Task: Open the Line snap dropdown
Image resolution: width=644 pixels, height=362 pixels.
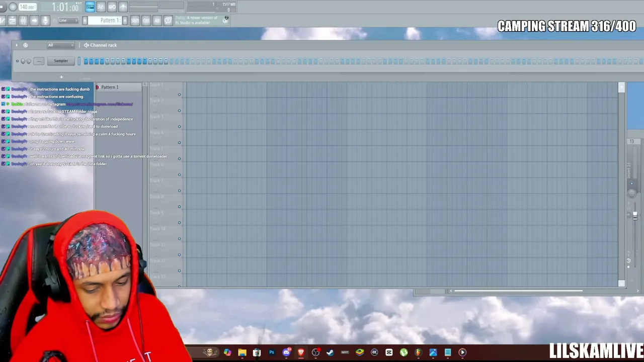Action: pyautogui.click(x=67, y=21)
